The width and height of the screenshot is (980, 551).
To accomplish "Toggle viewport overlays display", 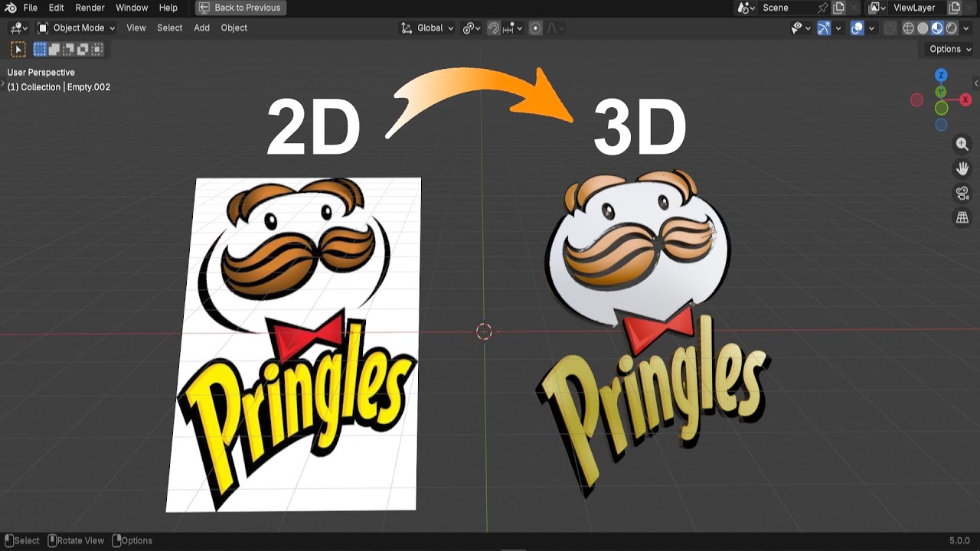I will point(857,28).
